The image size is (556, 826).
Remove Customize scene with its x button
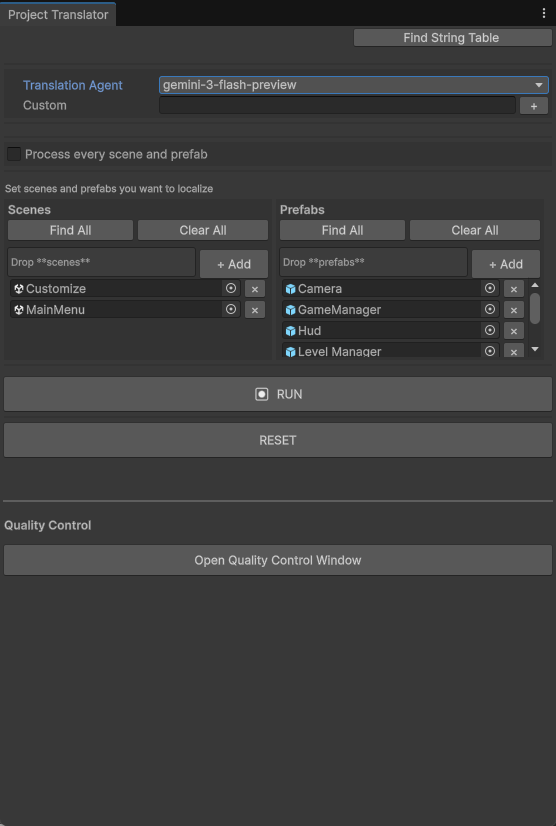(x=255, y=289)
